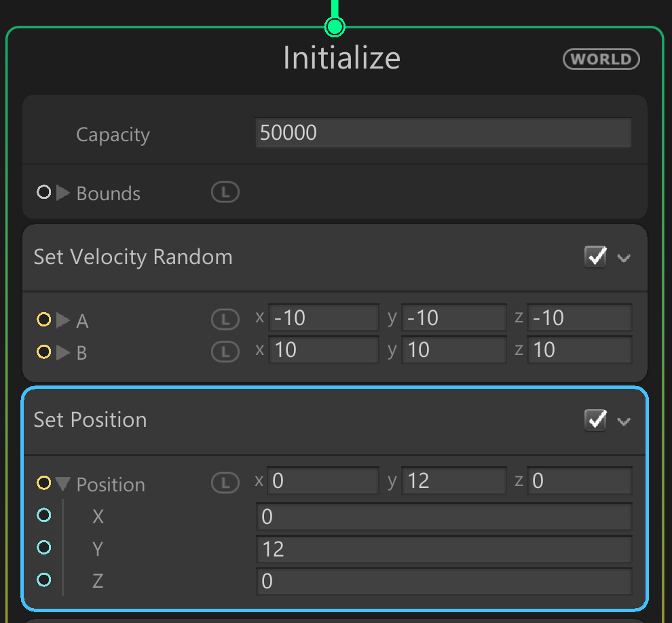Click the Position local space L icon
The image size is (672, 623).
pos(225,483)
